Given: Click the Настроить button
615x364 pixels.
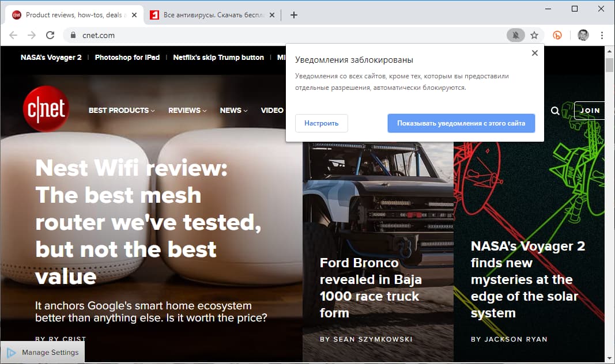Looking at the screenshot, I should click(x=321, y=123).
